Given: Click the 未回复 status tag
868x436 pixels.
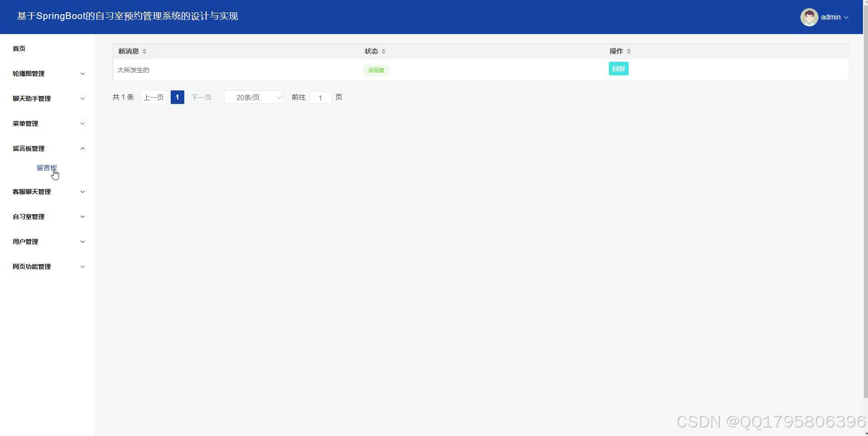Looking at the screenshot, I should (x=375, y=70).
